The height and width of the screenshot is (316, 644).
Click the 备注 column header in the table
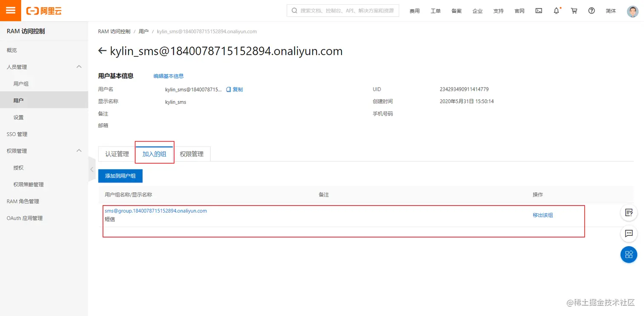(324, 194)
